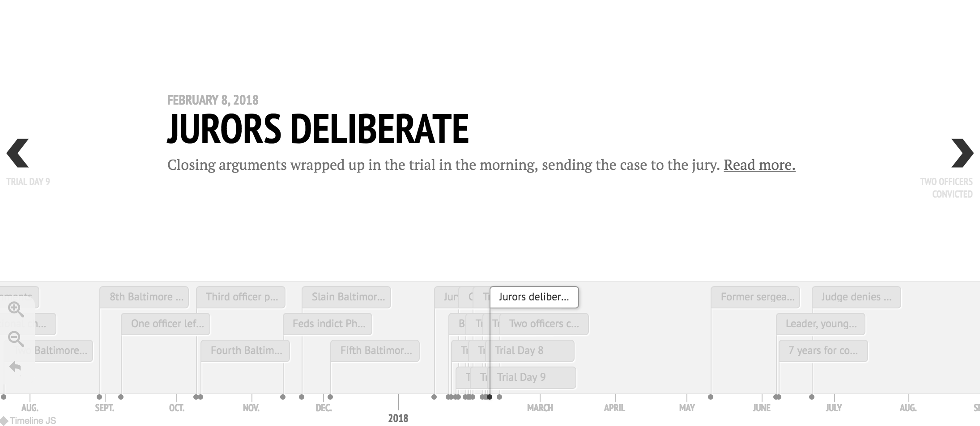Open the Slain Baltimore event marker

click(346, 297)
